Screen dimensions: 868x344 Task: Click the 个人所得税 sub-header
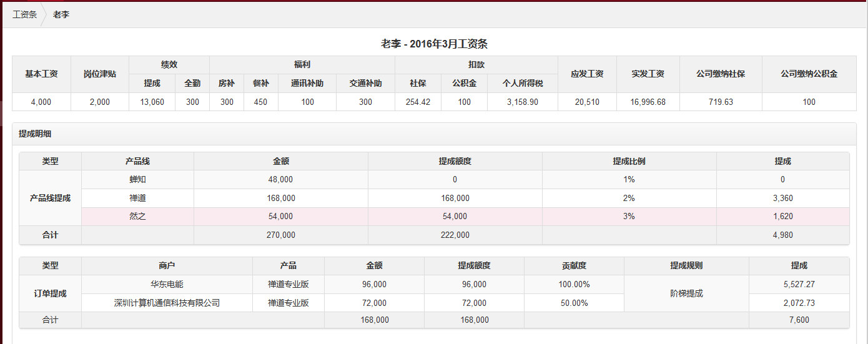point(523,83)
